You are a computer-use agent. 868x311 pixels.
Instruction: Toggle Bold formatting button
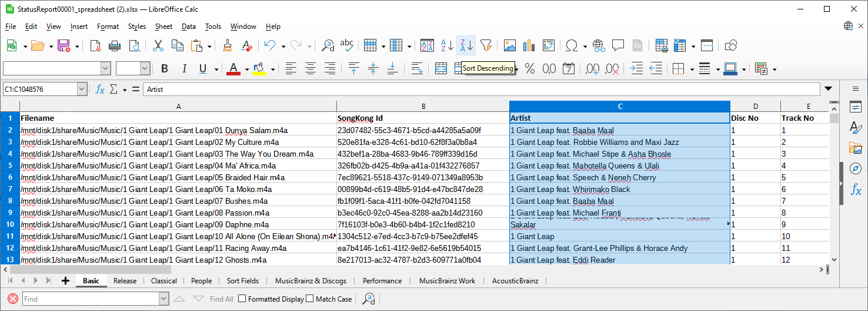(165, 69)
